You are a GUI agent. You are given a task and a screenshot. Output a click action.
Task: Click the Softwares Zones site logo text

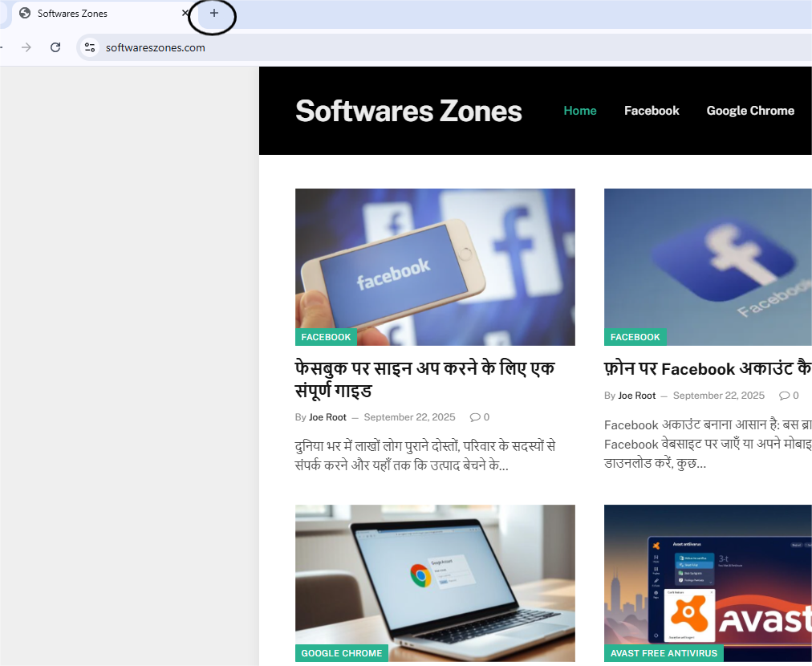[408, 111]
